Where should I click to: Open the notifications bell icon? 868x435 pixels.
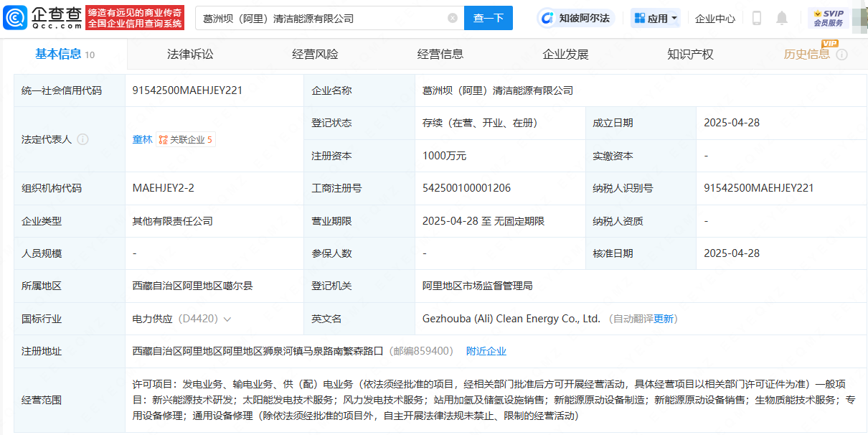tap(782, 18)
